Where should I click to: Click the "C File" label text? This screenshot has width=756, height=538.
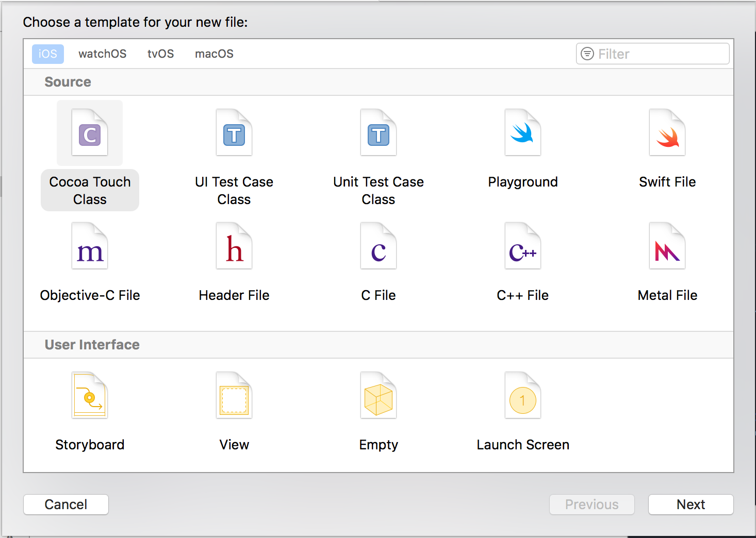coord(379,295)
